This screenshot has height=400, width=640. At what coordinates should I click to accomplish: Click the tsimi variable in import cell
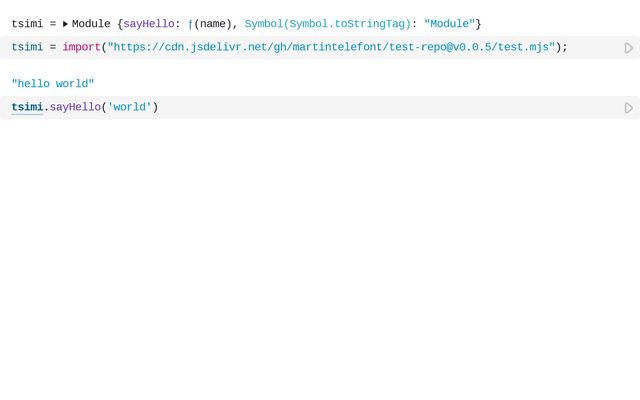(x=27, y=47)
